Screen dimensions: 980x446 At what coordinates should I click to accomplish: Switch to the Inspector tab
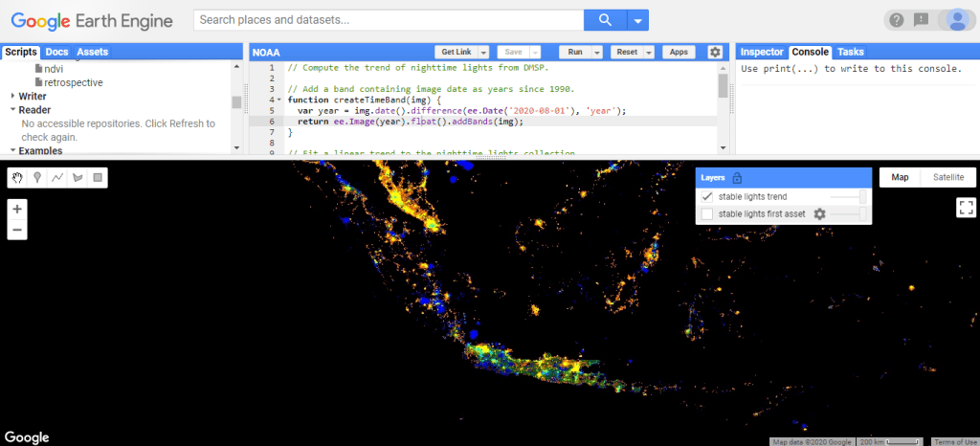(x=762, y=52)
